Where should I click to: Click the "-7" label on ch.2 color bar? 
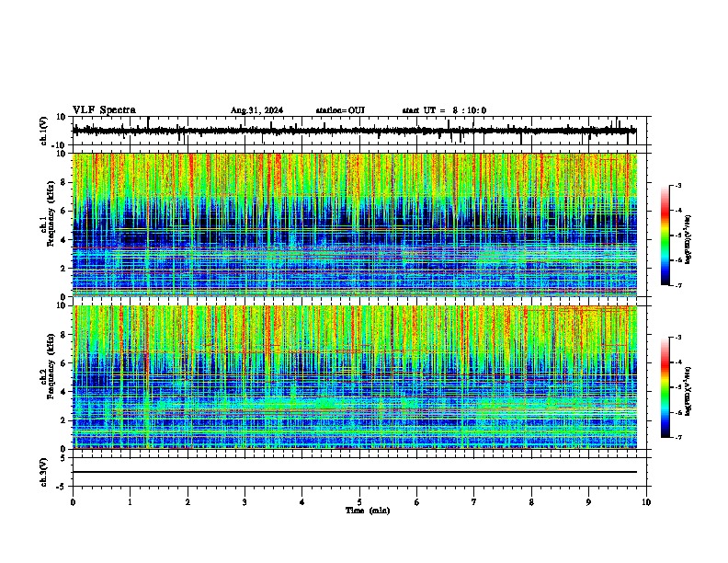678,437
